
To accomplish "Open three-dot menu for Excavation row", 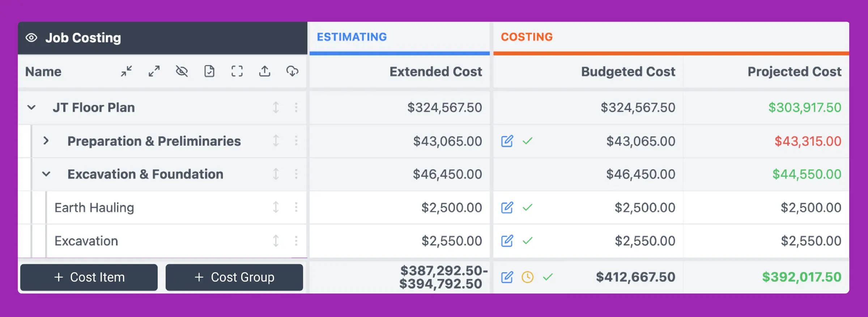I will [296, 241].
